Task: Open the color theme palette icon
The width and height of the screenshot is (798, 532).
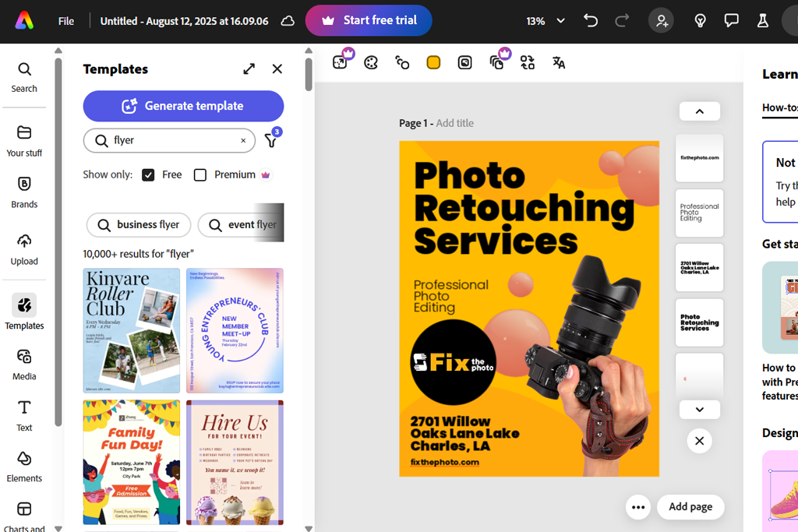Action: [x=371, y=62]
